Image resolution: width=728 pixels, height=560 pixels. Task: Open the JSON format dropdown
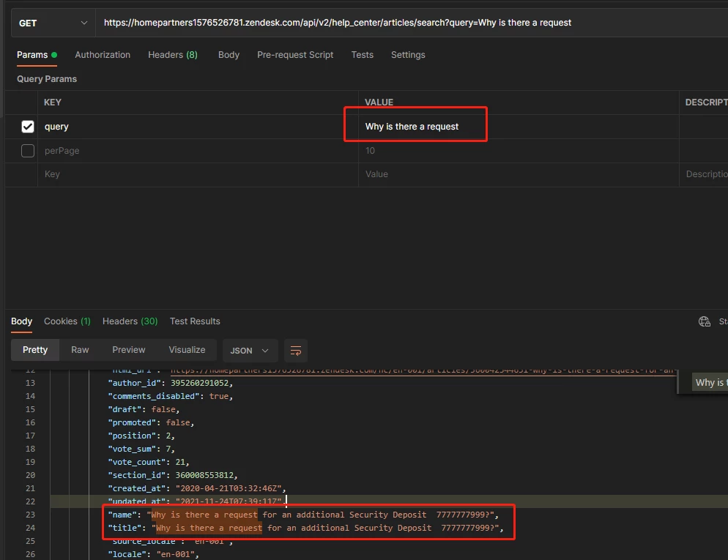point(250,351)
